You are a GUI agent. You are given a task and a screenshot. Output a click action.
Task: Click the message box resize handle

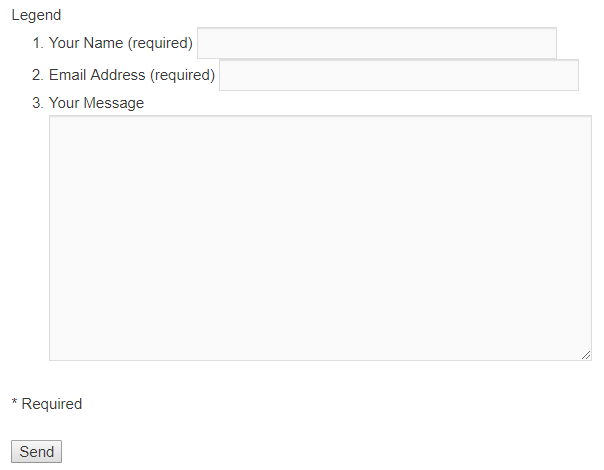586,355
